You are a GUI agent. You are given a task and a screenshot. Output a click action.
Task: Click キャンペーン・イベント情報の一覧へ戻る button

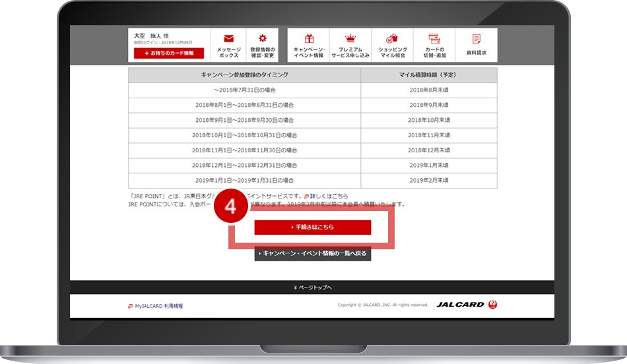[x=313, y=254]
